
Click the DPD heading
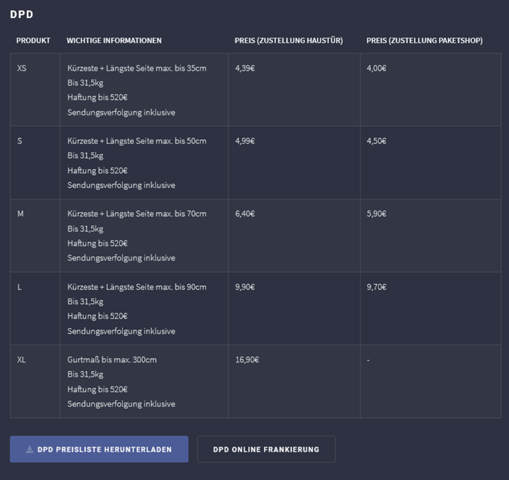click(x=22, y=14)
